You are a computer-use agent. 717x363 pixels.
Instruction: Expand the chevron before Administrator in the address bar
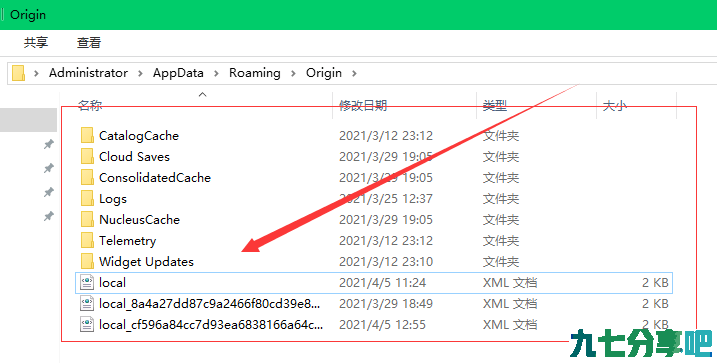37,73
